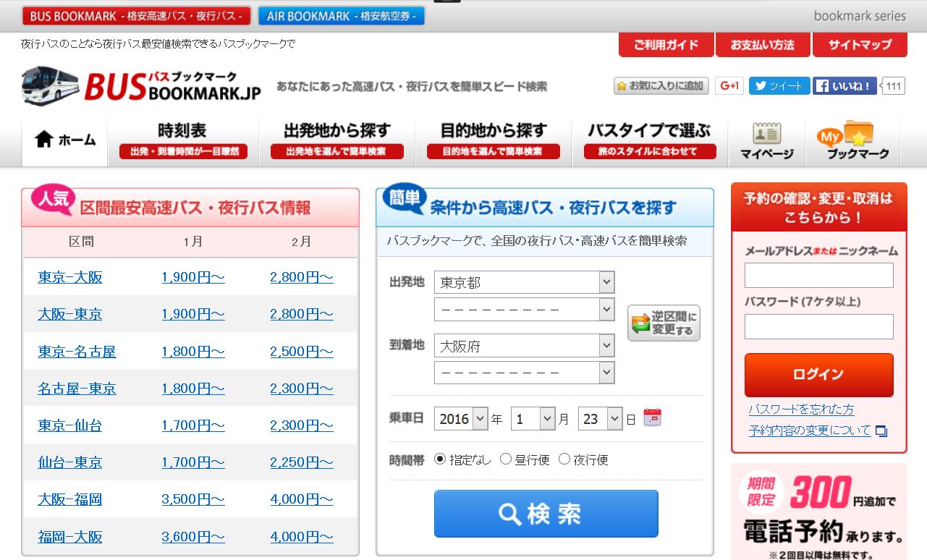Click the calendar icon beside the boarding date
Screen dimensions: 927x560
click(x=652, y=417)
